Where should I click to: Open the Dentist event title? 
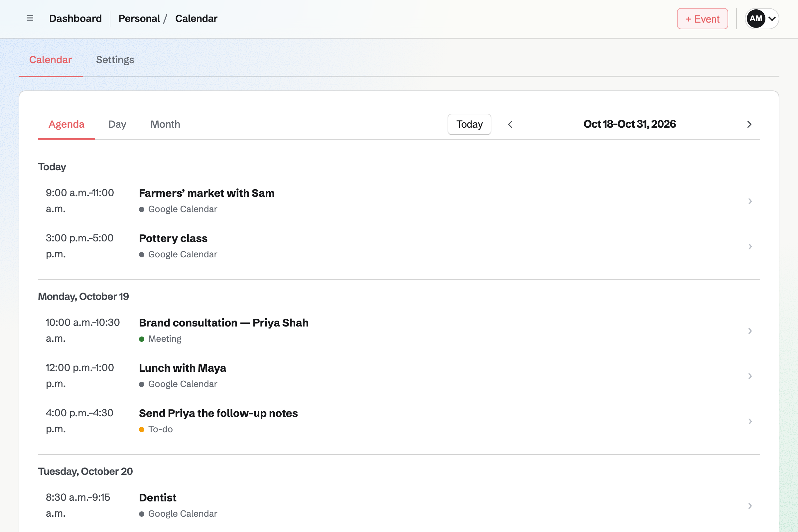(x=158, y=498)
